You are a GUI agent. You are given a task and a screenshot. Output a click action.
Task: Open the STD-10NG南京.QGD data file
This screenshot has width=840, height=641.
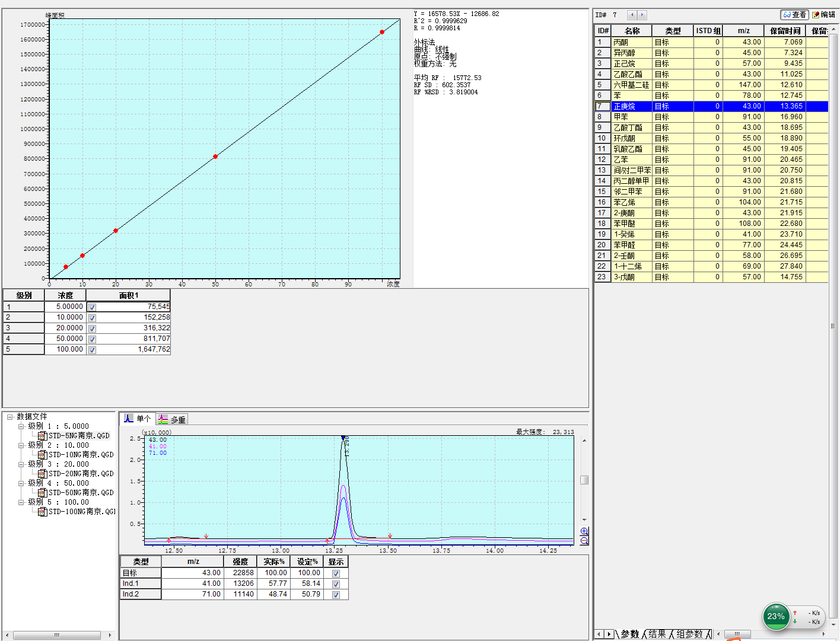[x=76, y=455]
